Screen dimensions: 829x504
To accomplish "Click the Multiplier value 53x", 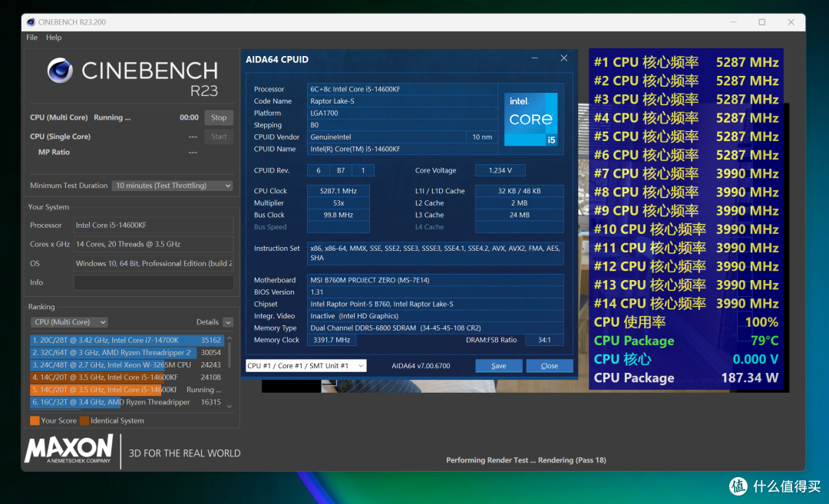I will [x=339, y=203].
